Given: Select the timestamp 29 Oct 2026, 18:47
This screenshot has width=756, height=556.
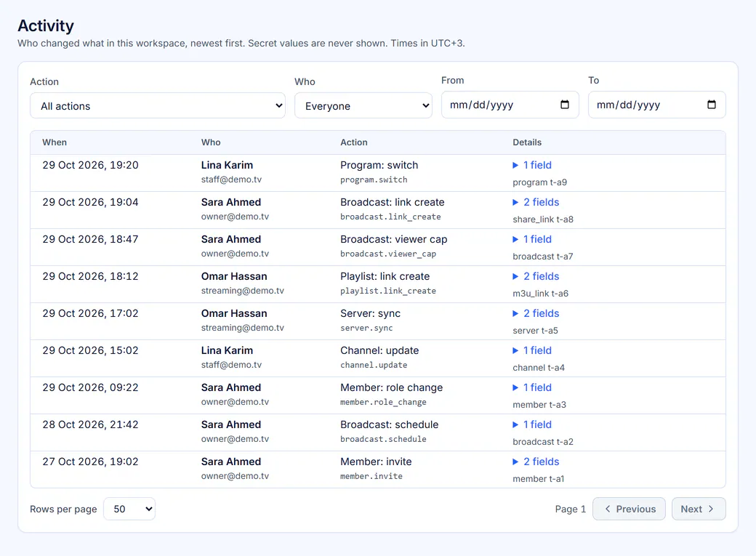Looking at the screenshot, I should pyautogui.click(x=91, y=239).
